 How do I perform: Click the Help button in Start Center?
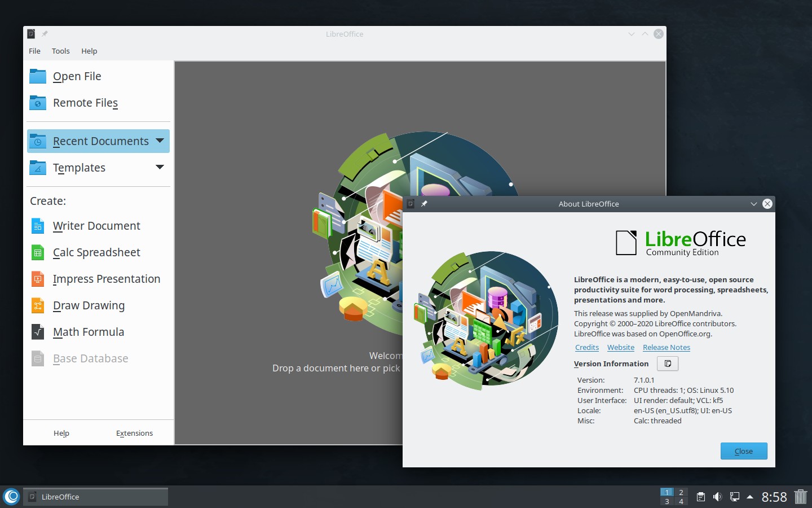click(x=61, y=433)
